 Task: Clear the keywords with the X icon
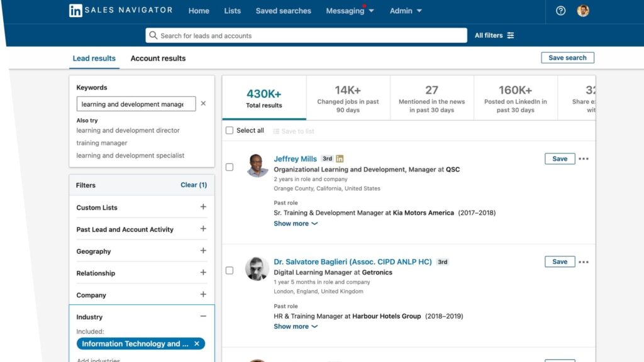203,104
